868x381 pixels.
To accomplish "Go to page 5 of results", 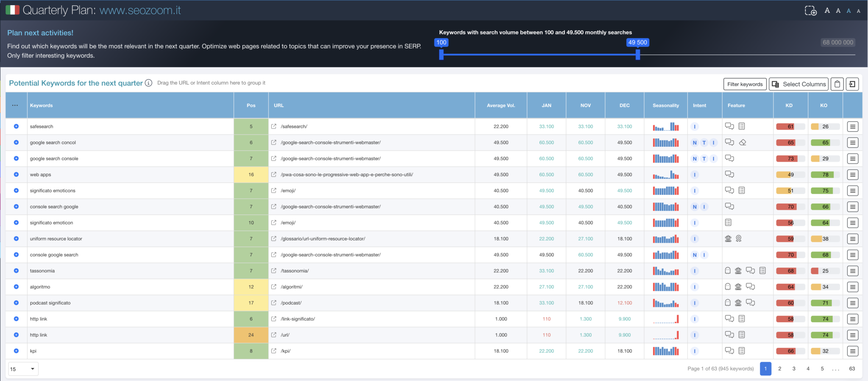I will 822,369.
